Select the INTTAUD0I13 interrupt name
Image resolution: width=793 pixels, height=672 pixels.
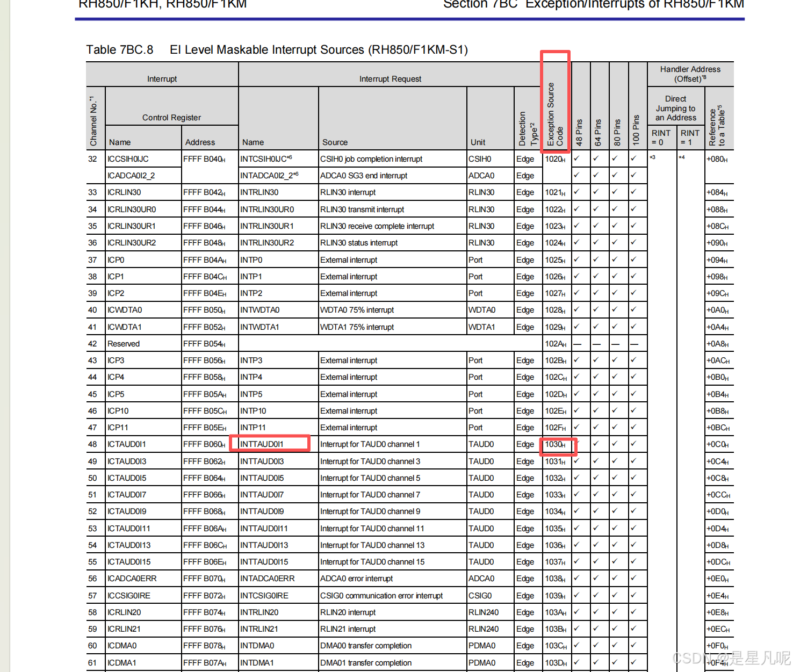pyautogui.click(x=264, y=545)
